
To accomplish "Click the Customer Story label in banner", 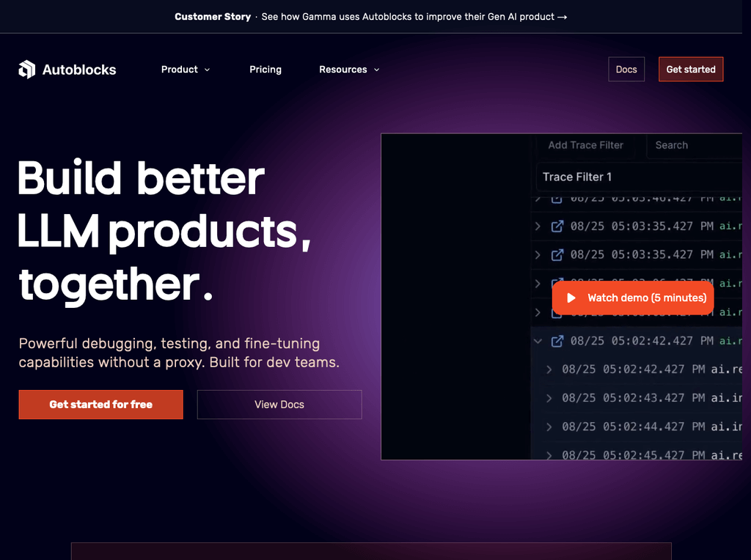I will point(213,17).
